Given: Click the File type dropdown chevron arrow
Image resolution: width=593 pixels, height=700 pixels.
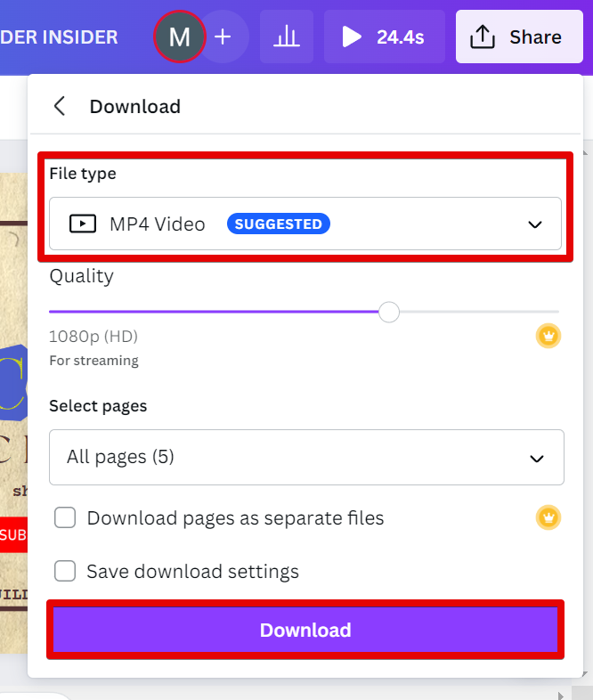Looking at the screenshot, I should click(x=535, y=224).
